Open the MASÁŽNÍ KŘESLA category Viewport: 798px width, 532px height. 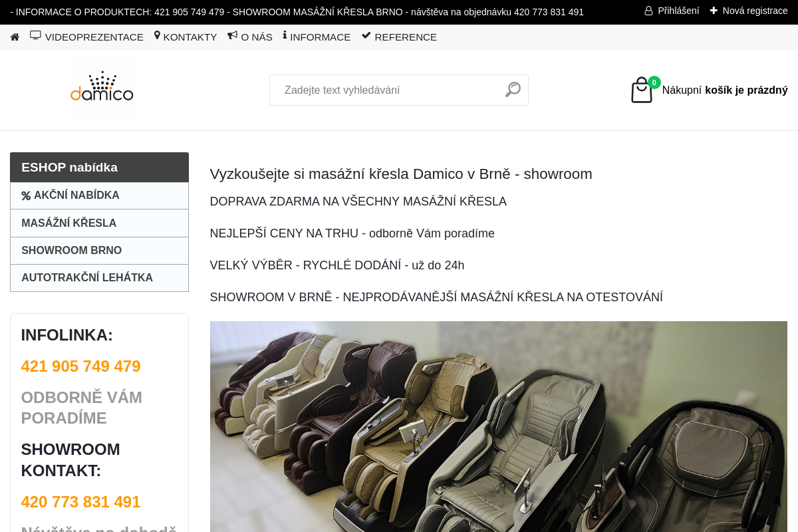pyautogui.click(x=69, y=223)
